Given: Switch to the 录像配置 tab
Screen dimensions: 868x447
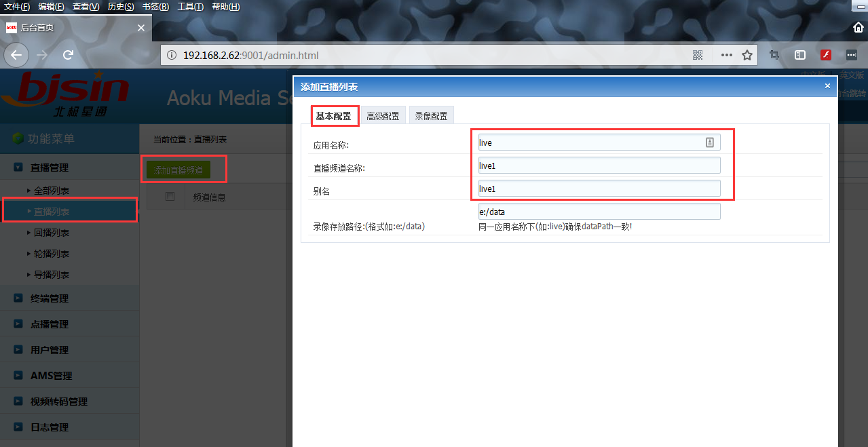Looking at the screenshot, I should (432, 116).
